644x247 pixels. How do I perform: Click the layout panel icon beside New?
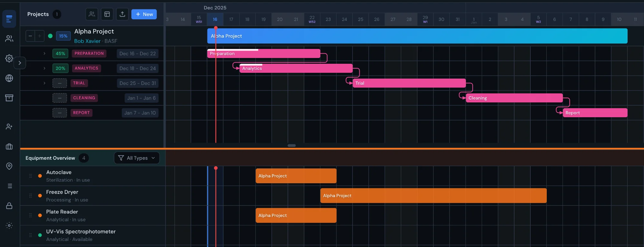tap(107, 14)
